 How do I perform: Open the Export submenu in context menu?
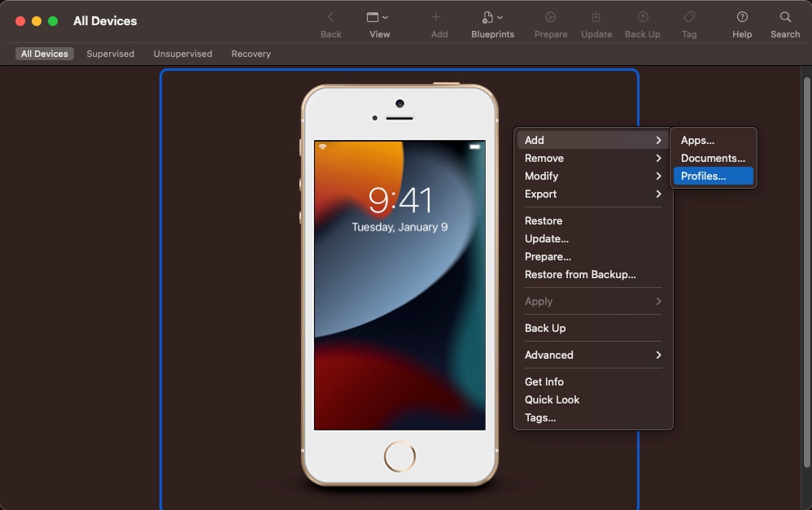tap(593, 194)
